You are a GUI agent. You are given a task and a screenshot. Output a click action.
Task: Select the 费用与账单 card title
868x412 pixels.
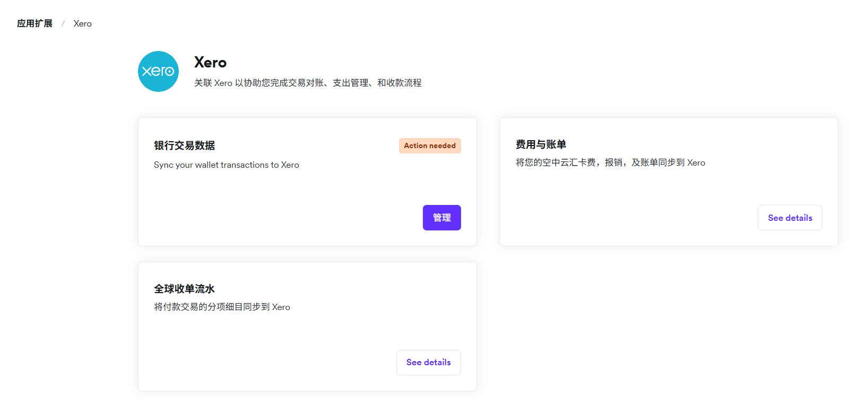[541, 144]
